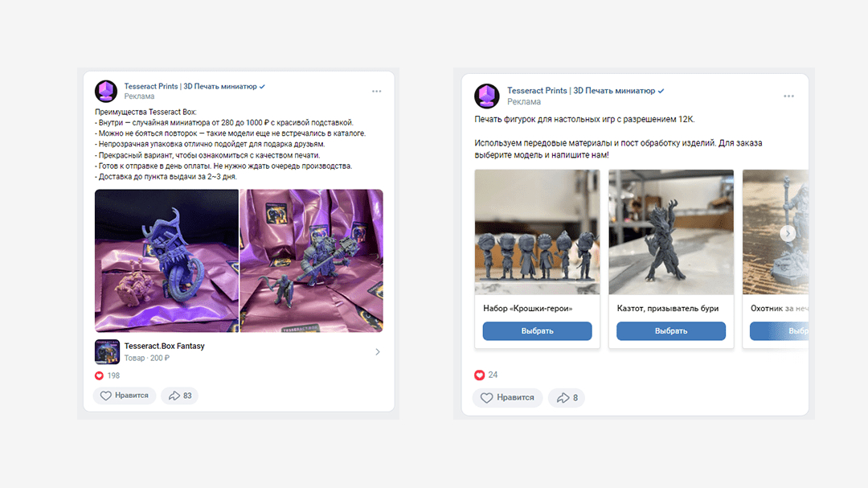Open three-dot menu on Tesseract Box post

[376, 92]
